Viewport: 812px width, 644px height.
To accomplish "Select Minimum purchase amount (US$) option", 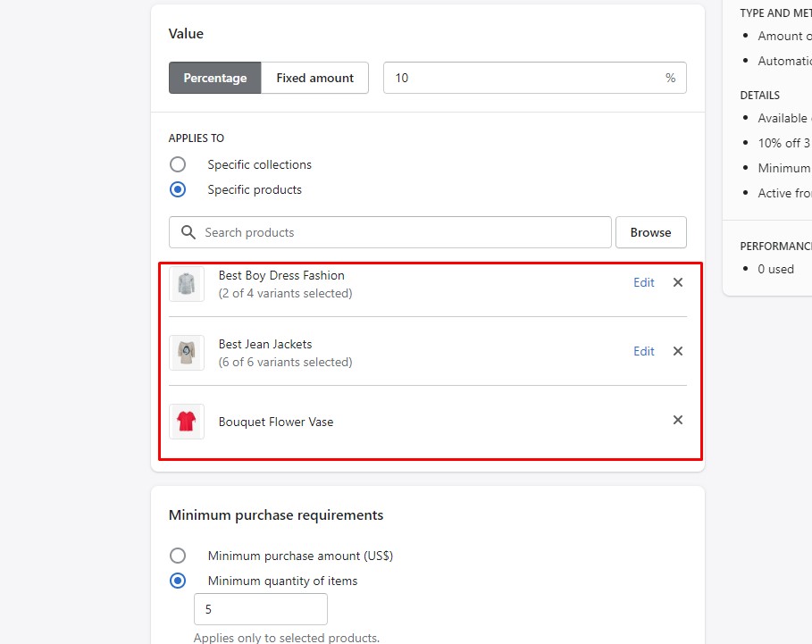I will pyautogui.click(x=178, y=556).
